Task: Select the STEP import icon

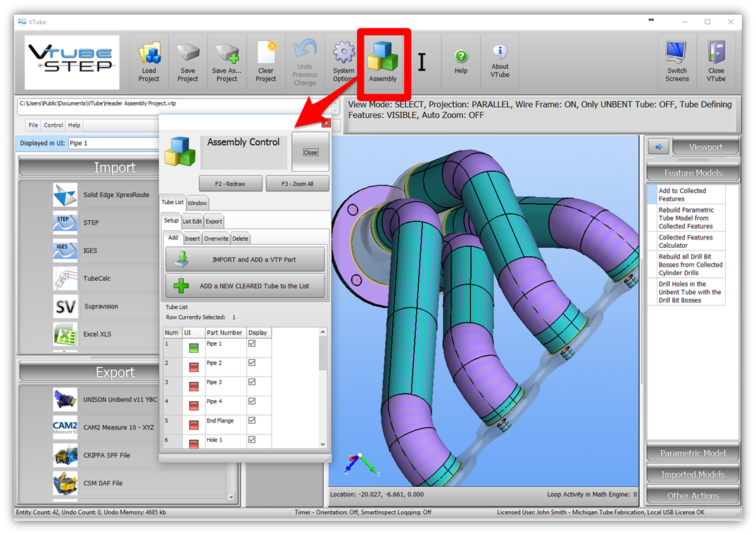Action: (65, 222)
